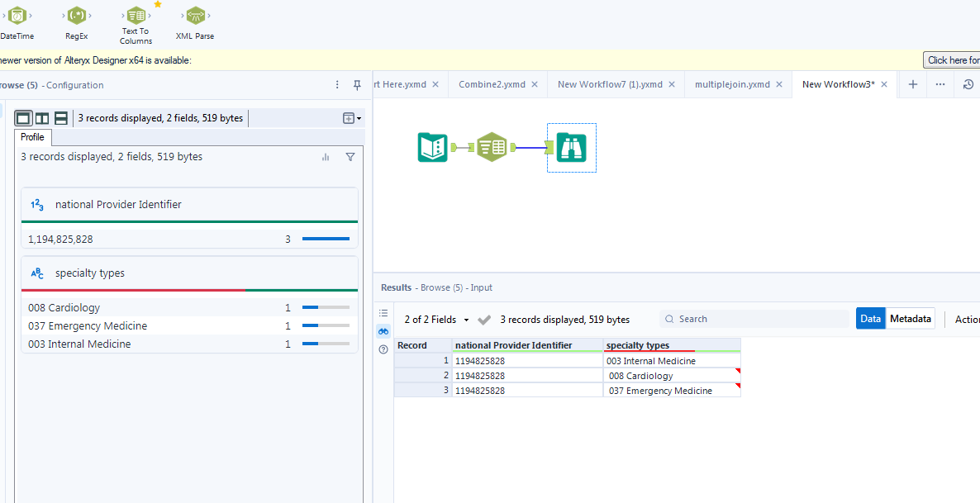
Task: Select the XML Parse tool icon
Action: tap(195, 15)
